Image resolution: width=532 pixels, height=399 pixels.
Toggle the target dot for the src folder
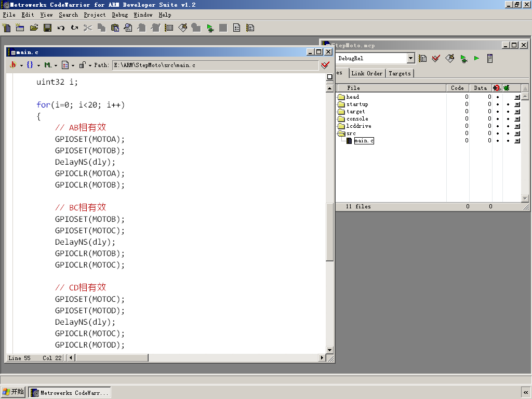[x=498, y=134]
